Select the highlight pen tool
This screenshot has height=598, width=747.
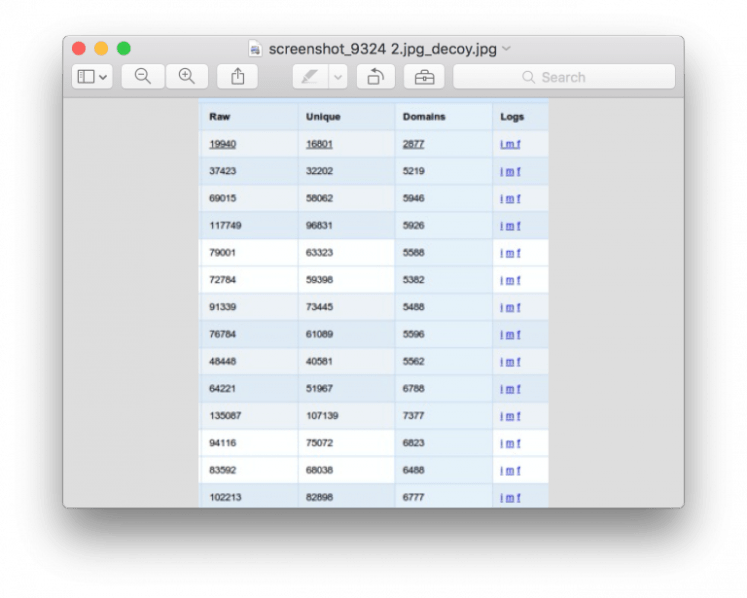(310, 77)
